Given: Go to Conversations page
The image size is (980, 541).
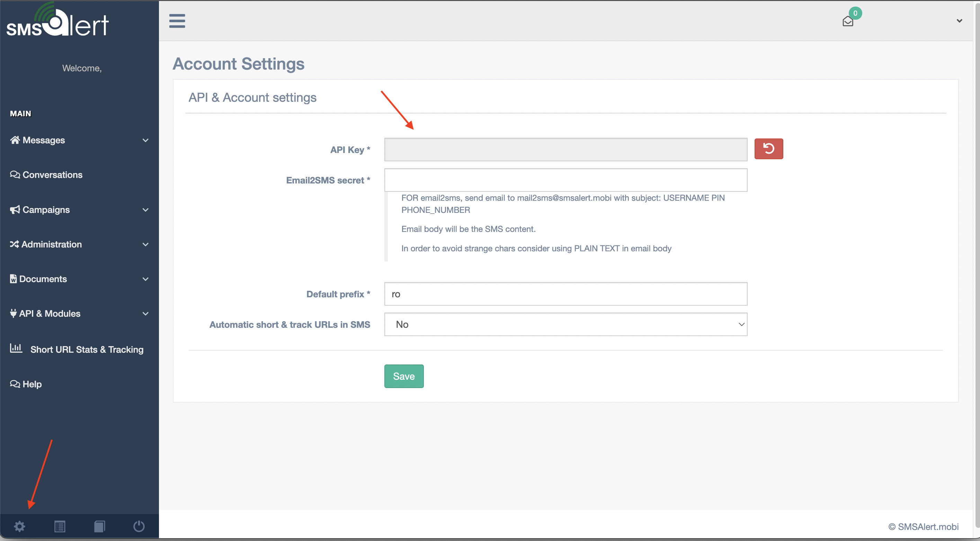Looking at the screenshot, I should 52,175.
